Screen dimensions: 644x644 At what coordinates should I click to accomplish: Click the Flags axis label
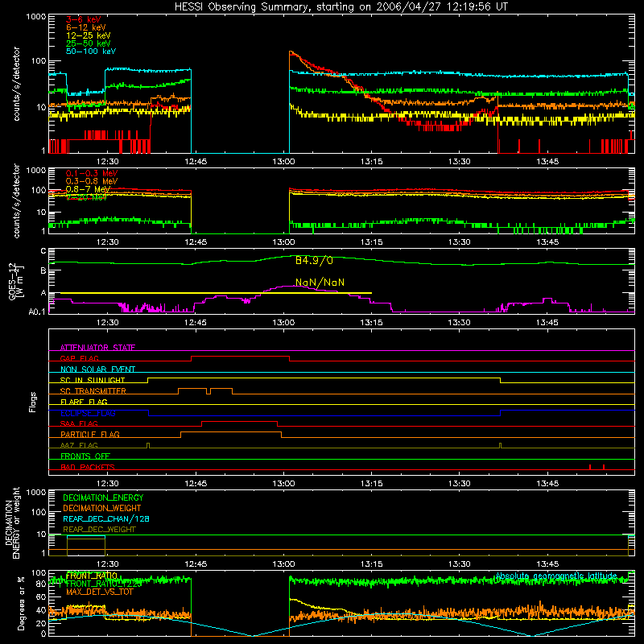(33, 402)
